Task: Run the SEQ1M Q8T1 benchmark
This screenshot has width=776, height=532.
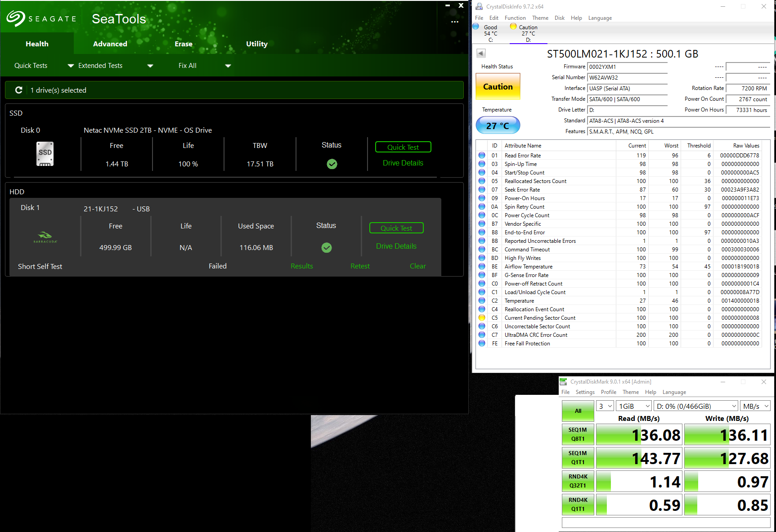Action: tap(578, 434)
